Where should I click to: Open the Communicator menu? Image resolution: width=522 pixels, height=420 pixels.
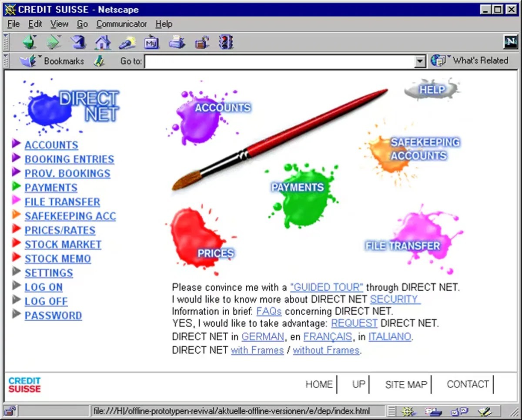[122, 24]
